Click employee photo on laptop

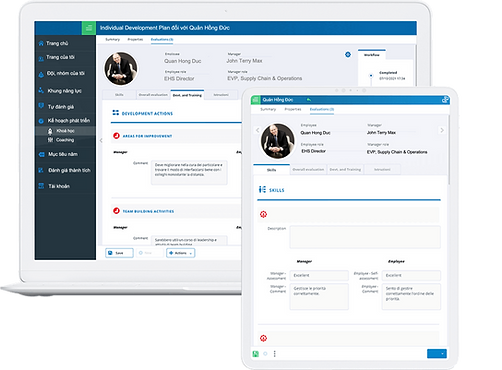[x=121, y=68]
